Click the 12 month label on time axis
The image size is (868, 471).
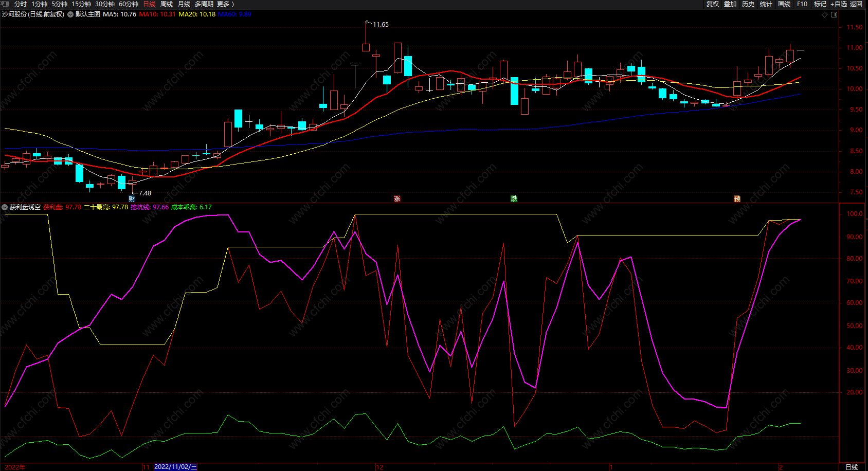pos(379,467)
